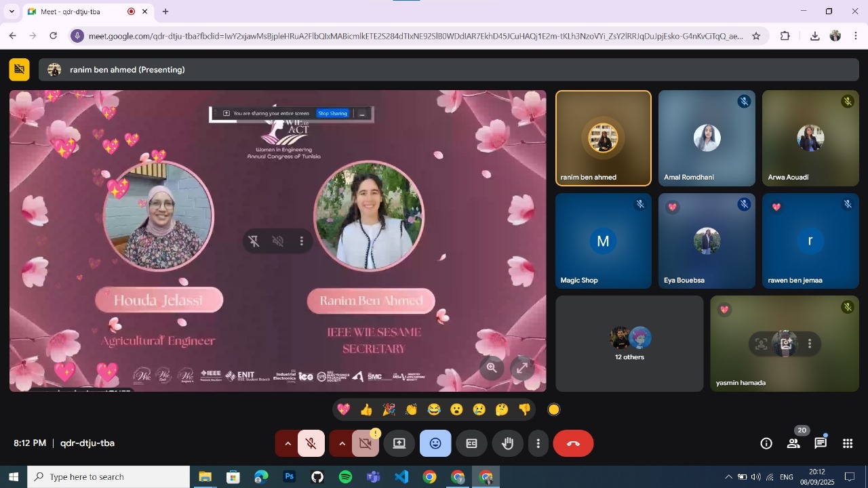Click the red leave call button
The width and height of the screenshot is (868, 488).
point(573,443)
